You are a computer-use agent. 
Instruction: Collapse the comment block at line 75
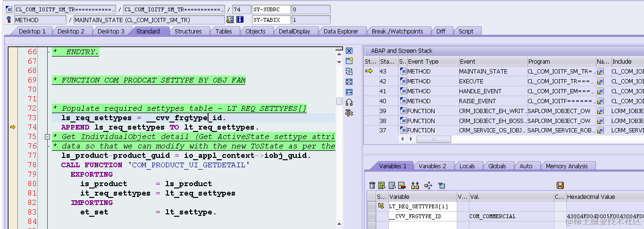click(47, 137)
